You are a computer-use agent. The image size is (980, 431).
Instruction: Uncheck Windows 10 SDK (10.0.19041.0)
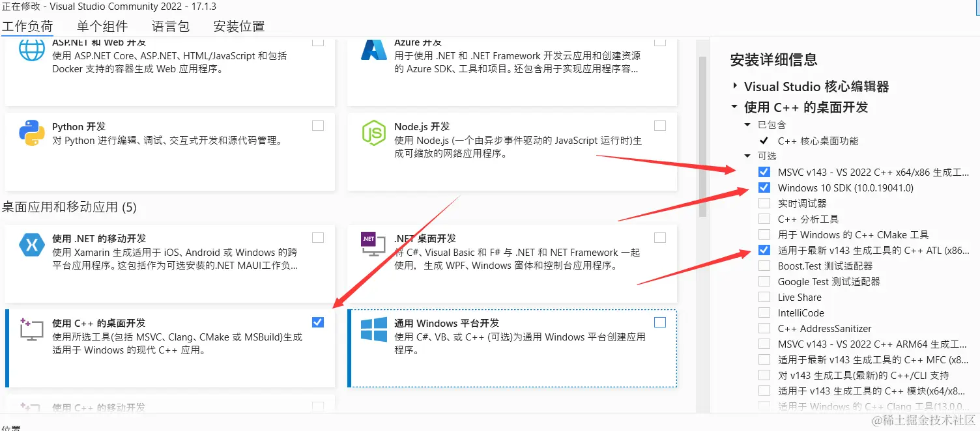tap(764, 188)
